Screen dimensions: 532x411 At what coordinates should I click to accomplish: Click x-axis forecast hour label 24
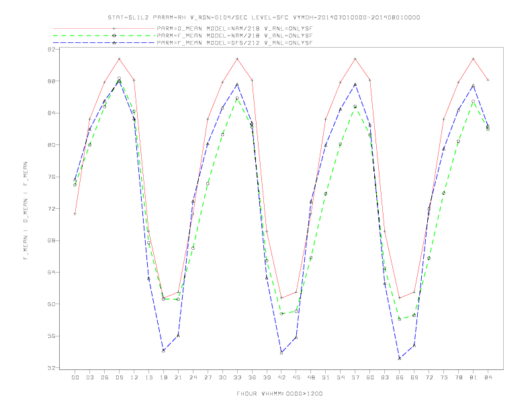tap(193, 377)
